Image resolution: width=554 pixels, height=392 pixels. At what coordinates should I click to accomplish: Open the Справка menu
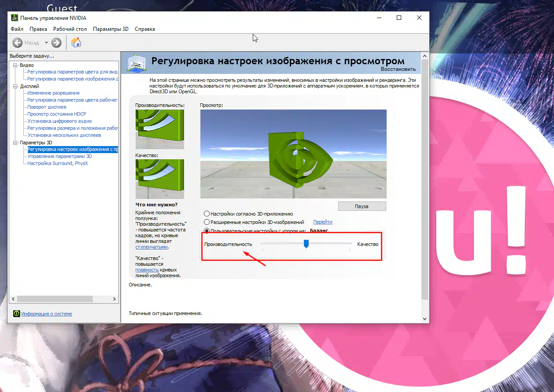coord(145,29)
